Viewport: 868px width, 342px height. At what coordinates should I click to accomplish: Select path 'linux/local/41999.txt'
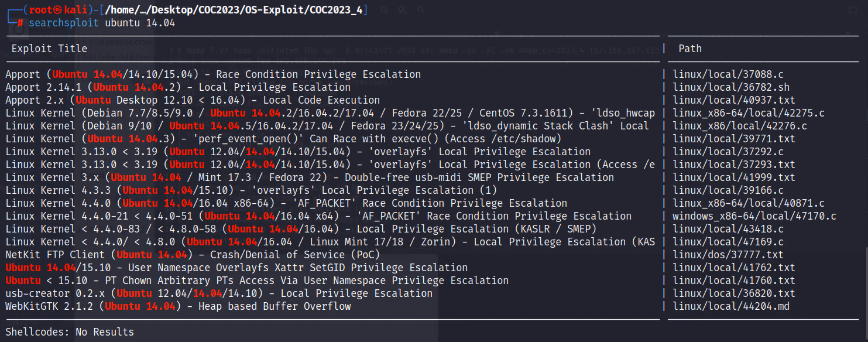click(x=734, y=177)
